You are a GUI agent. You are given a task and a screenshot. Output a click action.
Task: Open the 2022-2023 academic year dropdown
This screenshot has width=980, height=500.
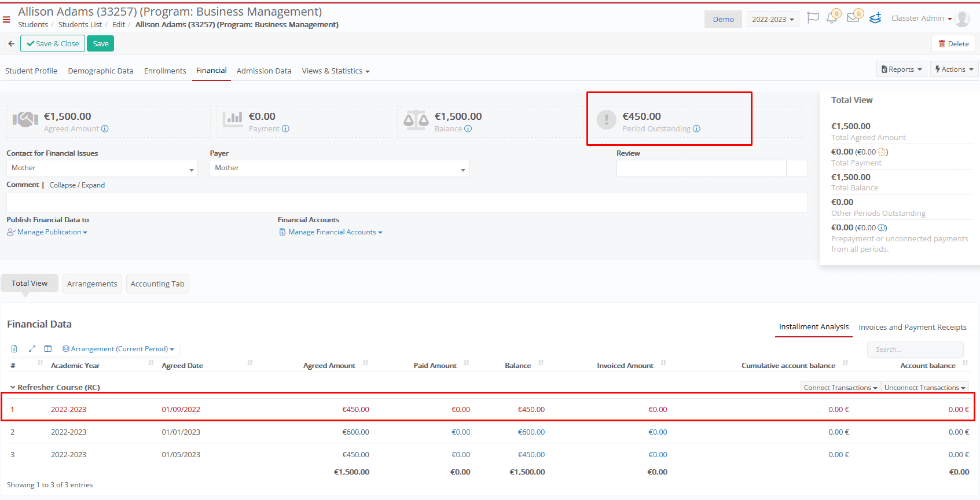tap(773, 19)
